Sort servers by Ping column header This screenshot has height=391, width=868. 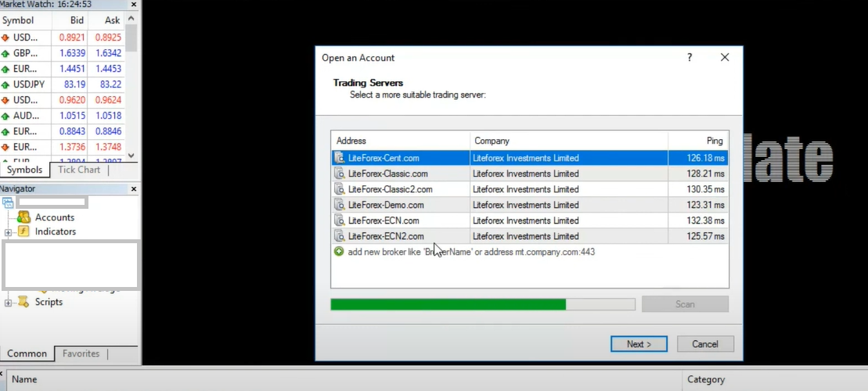pyautogui.click(x=698, y=141)
